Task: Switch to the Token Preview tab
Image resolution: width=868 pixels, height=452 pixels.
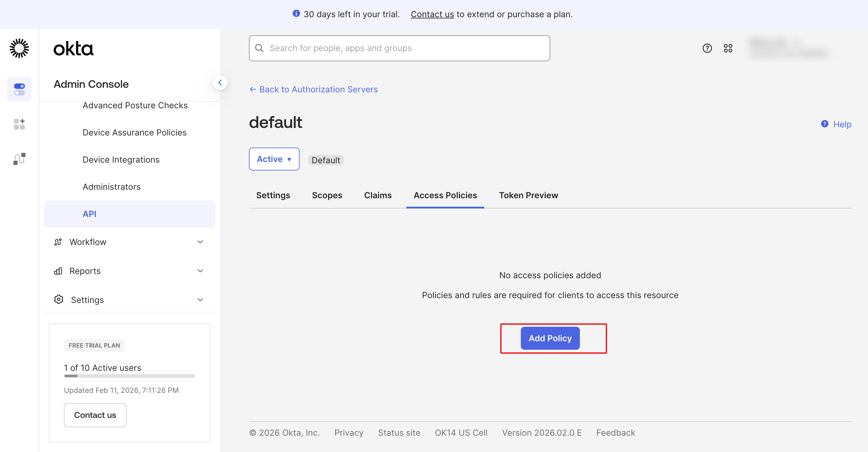Action: [528, 195]
